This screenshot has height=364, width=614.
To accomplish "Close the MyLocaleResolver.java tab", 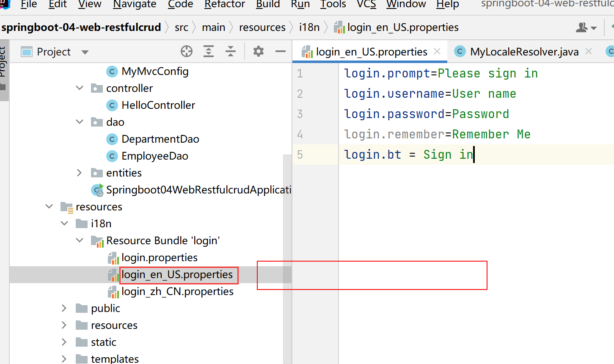I will point(589,51).
